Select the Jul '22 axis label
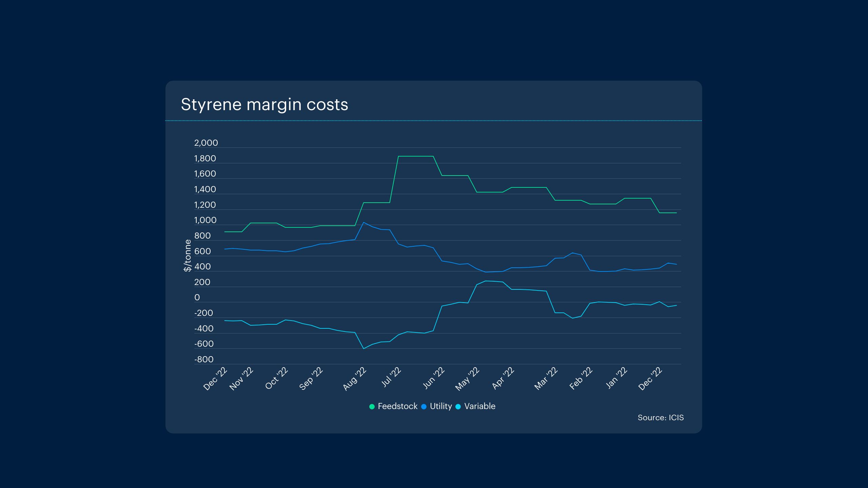The width and height of the screenshot is (868, 488). 391,377
